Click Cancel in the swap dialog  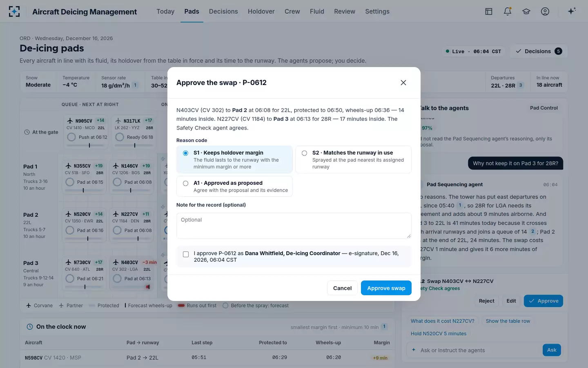pyautogui.click(x=342, y=288)
